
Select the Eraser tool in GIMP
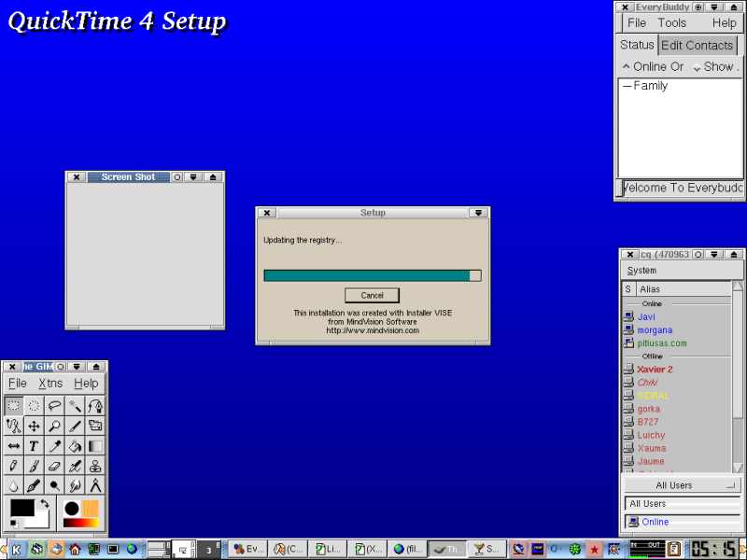pos(54,466)
